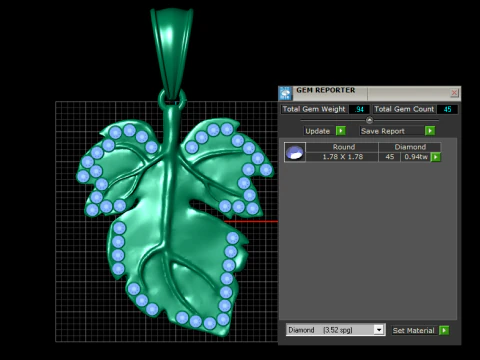Image resolution: width=480 pixels, height=360 pixels.
Task: Click the Update button label
Action: (318, 131)
